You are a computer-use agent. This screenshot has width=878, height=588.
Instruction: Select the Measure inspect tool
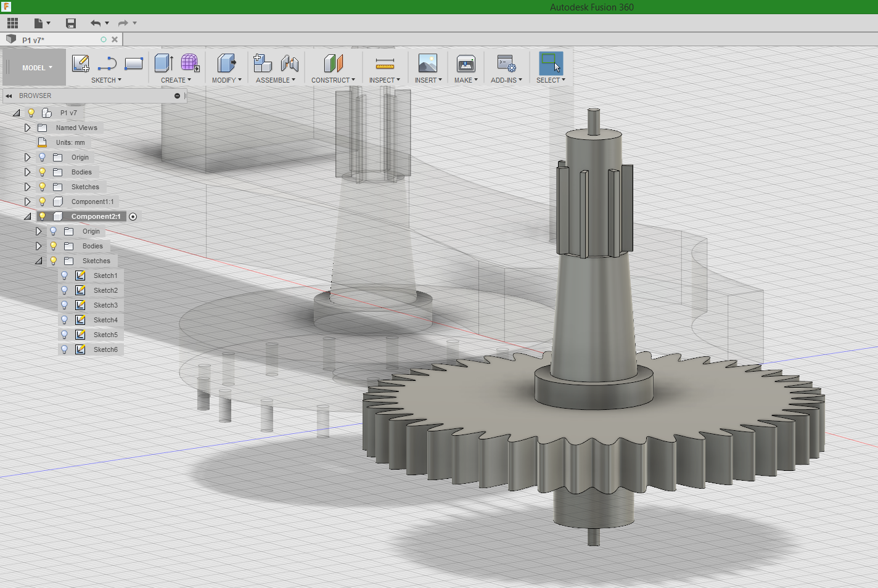(385, 63)
